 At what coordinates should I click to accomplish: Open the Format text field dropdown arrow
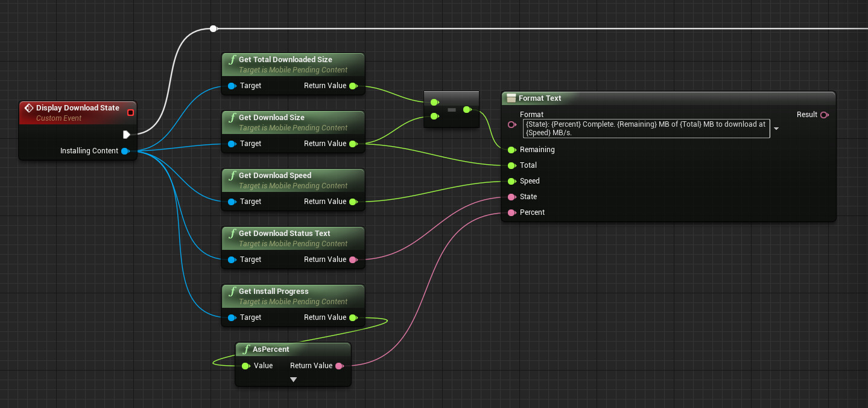pos(776,129)
